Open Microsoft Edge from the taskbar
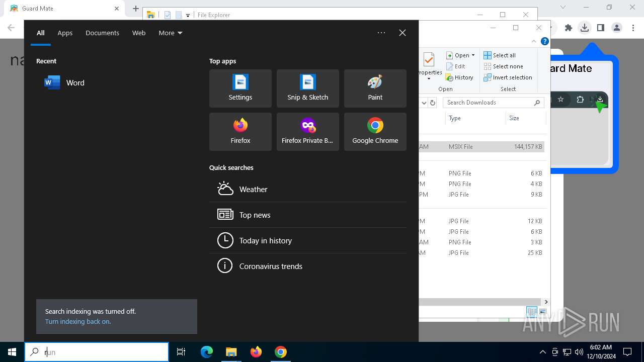The height and width of the screenshot is (362, 644). (207, 352)
